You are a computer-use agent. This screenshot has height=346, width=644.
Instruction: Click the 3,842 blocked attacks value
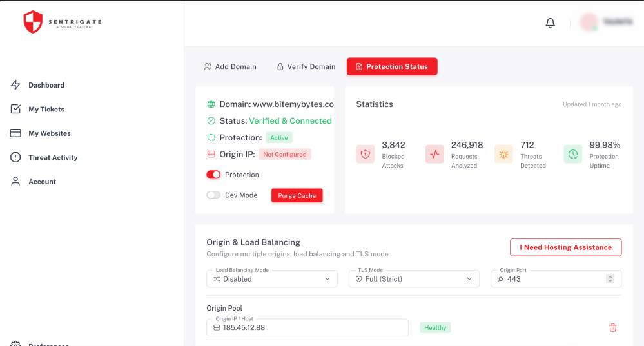[393, 145]
